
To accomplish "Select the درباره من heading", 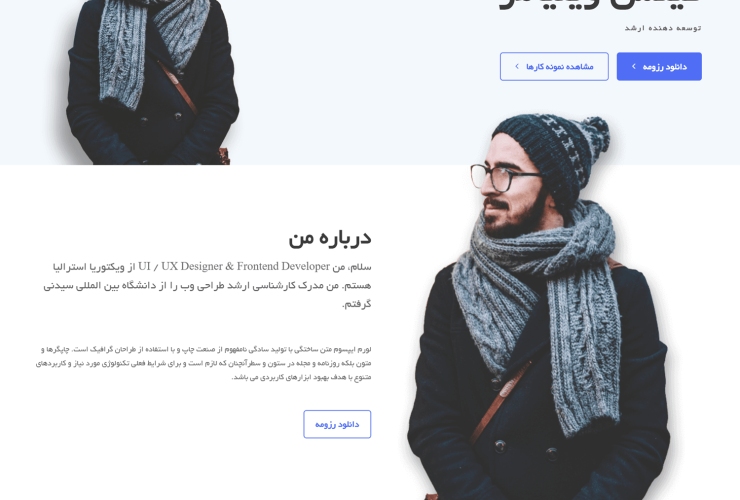I will tap(330, 238).
